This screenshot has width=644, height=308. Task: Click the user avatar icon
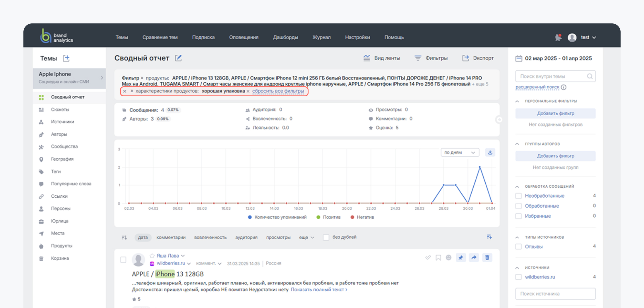572,37
